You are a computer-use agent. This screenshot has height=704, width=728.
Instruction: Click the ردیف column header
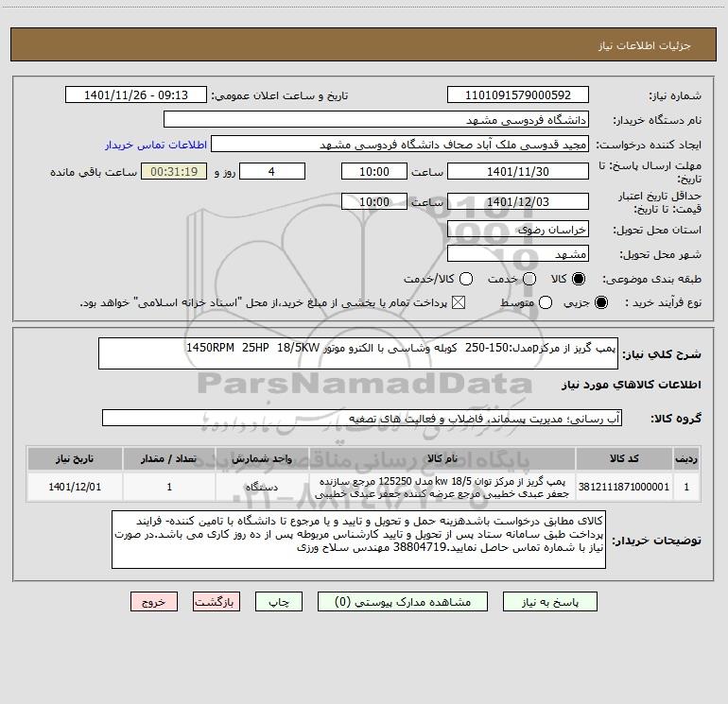click(686, 458)
